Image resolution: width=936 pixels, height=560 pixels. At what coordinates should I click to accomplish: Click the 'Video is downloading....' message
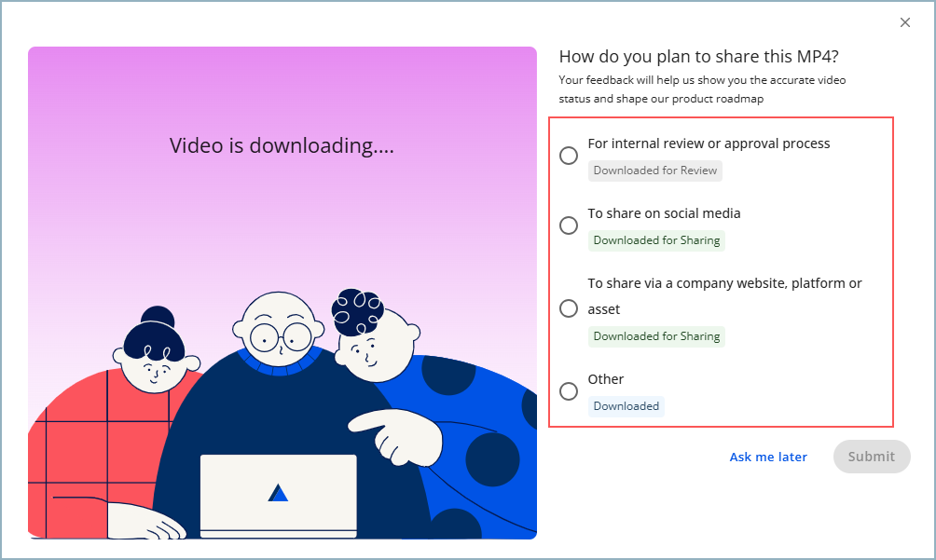(x=282, y=145)
